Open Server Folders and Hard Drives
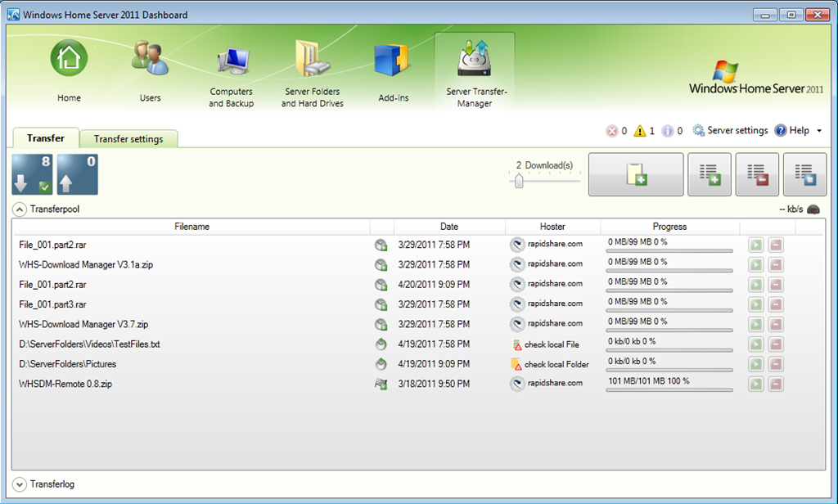 coord(313,73)
